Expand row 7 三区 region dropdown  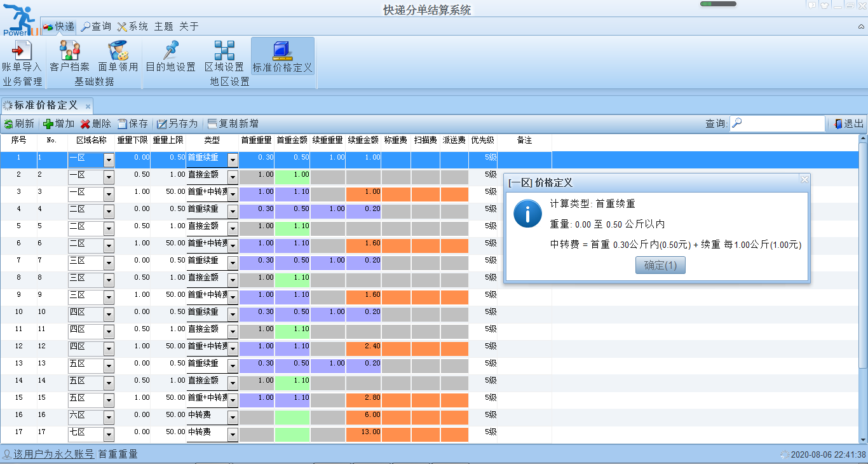pyautogui.click(x=109, y=263)
